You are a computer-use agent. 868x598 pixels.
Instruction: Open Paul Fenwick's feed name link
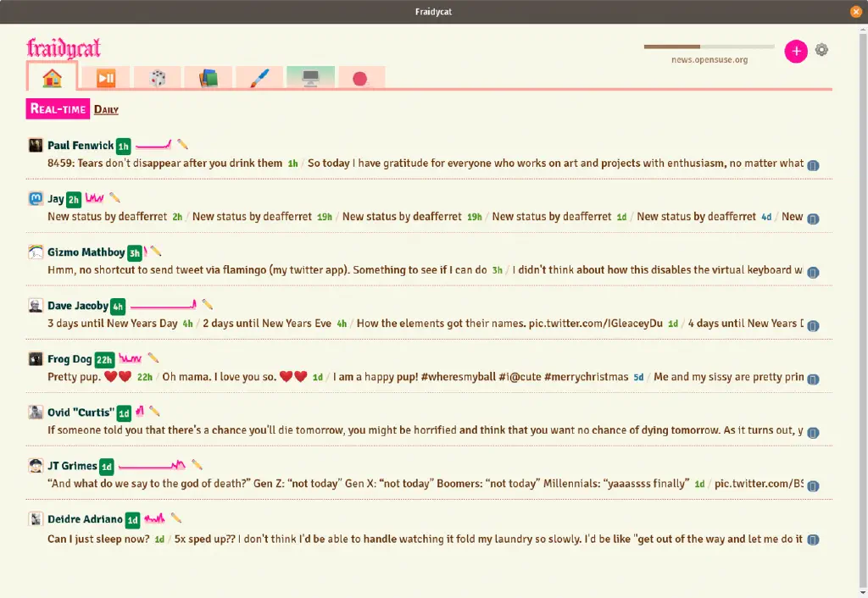(81, 146)
